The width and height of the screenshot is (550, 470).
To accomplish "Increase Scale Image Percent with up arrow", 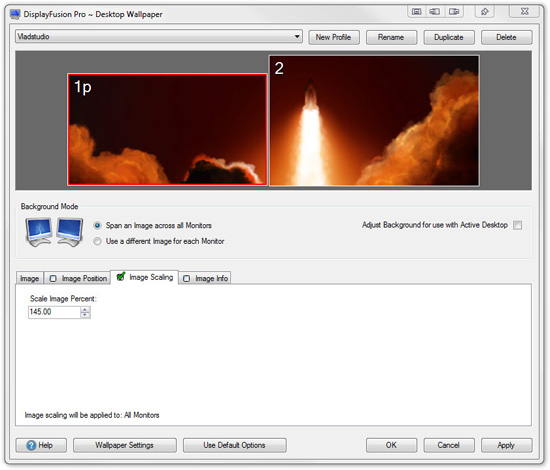I will [x=85, y=309].
